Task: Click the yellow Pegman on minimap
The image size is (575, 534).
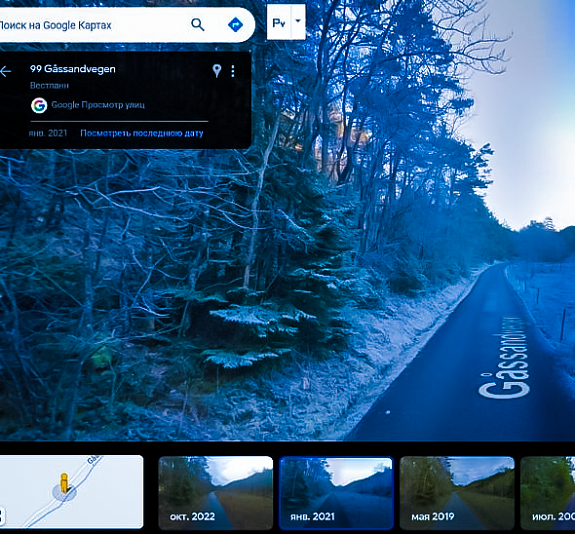Action: pyautogui.click(x=64, y=483)
